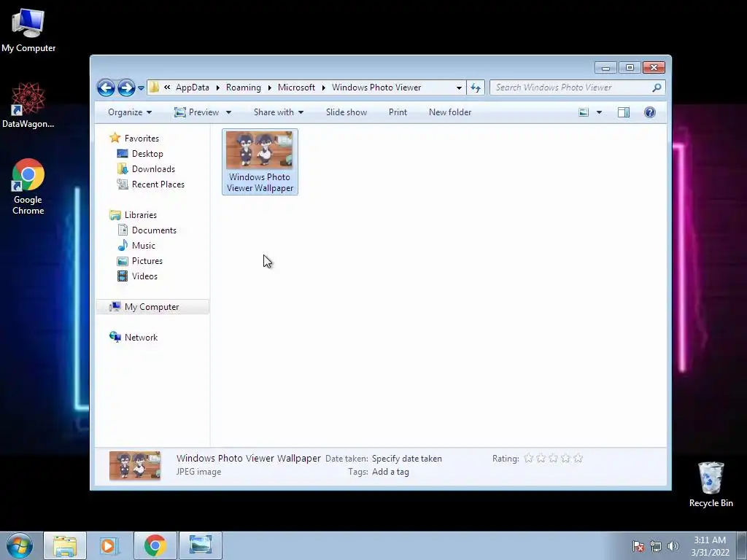Click the photo viewer taskbar icon
The height and width of the screenshot is (560, 747).
(x=200, y=545)
